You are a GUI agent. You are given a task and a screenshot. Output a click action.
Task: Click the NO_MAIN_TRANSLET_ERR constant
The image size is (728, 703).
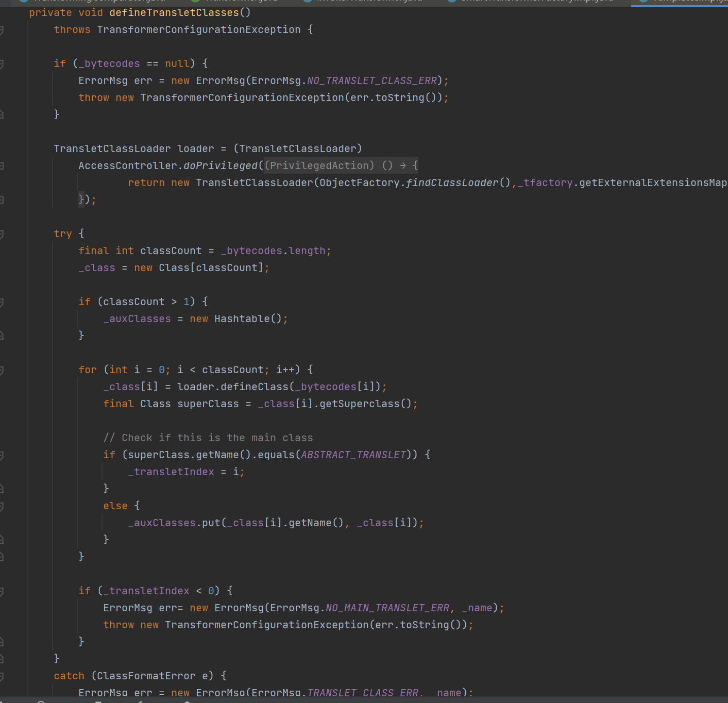pos(387,608)
